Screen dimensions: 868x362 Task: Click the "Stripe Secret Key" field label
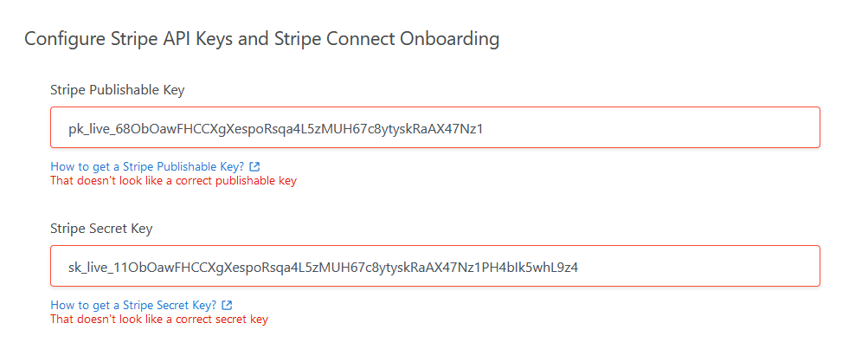tap(101, 229)
